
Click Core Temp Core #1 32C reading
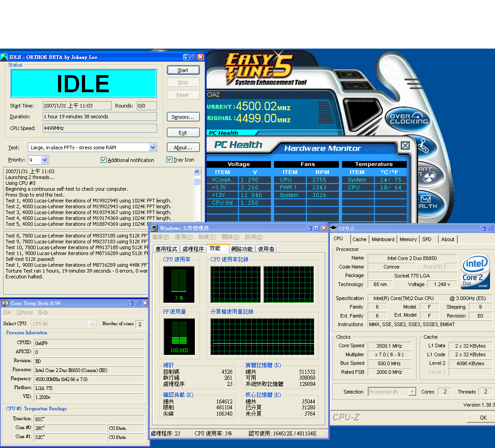(x=71, y=437)
